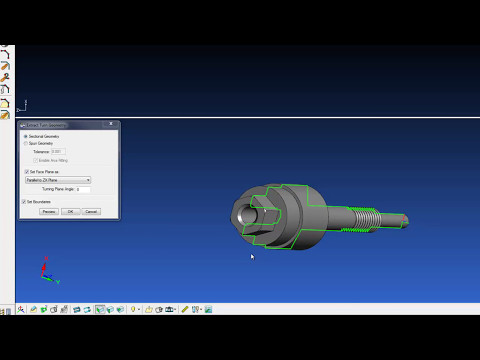Click the third cube display mode icon
Screen dimensions: 480x360
tap(120, 309)
